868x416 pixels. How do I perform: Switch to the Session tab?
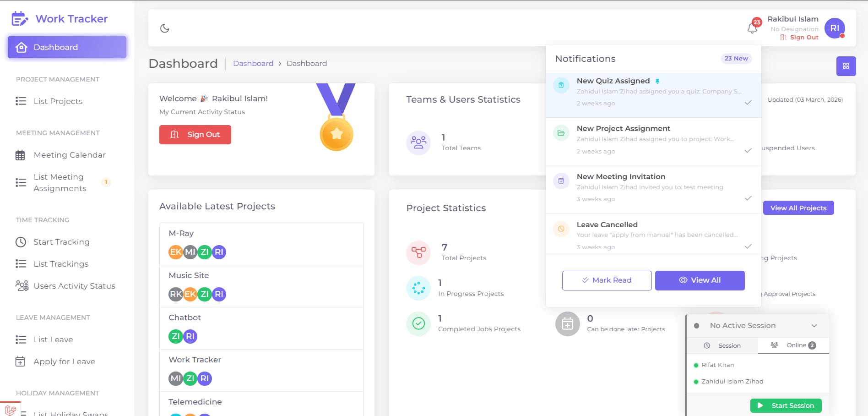pyautogui.click(x=722, y=345)
